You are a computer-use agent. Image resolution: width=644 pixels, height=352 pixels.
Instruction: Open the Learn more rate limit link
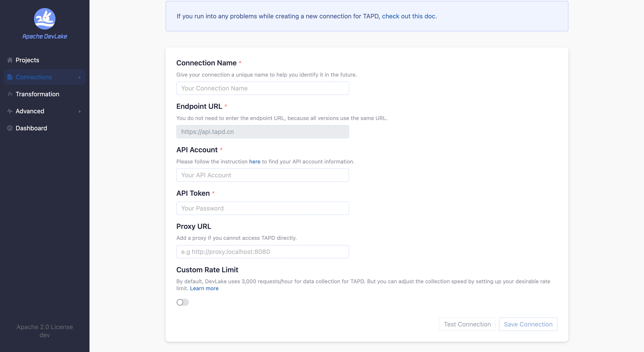point(204,288)
